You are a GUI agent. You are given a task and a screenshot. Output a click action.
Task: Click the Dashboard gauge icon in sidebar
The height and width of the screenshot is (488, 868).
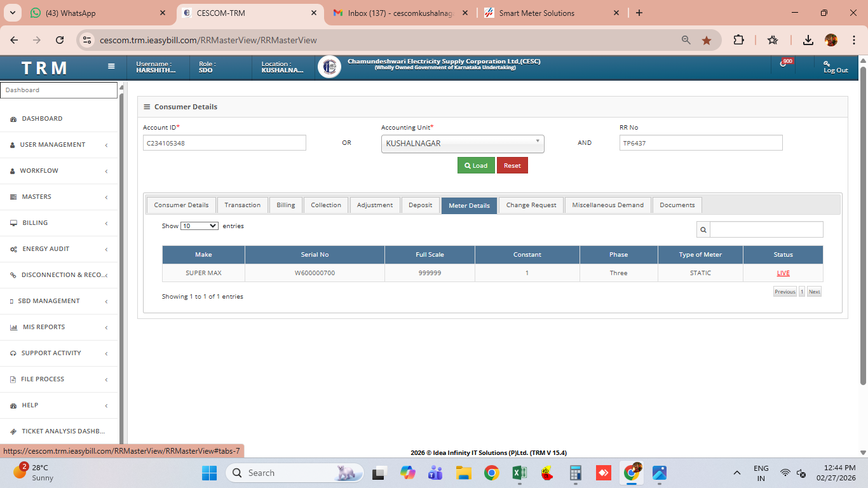[13, 119]
